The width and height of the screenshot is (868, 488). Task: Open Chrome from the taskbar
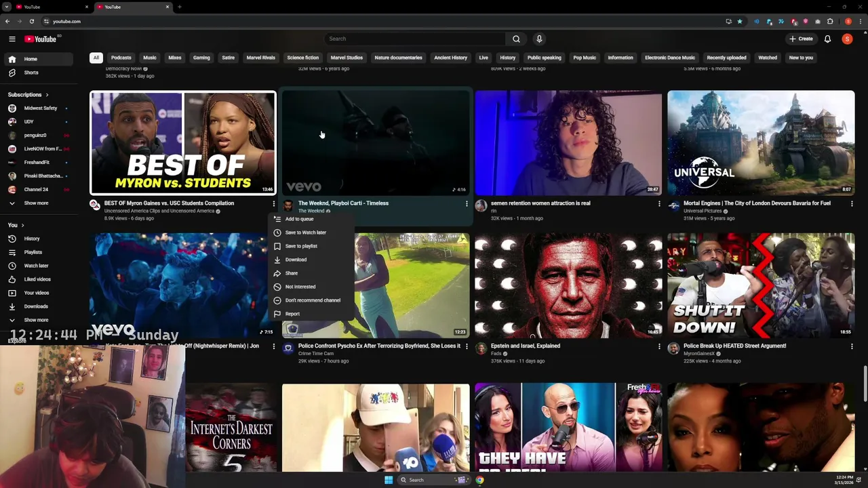tap(479, 480)
